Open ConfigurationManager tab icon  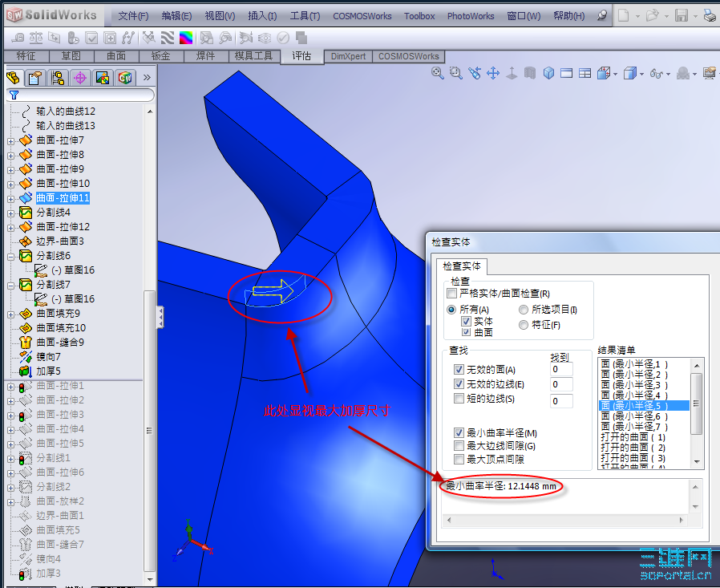click(58, 78)
